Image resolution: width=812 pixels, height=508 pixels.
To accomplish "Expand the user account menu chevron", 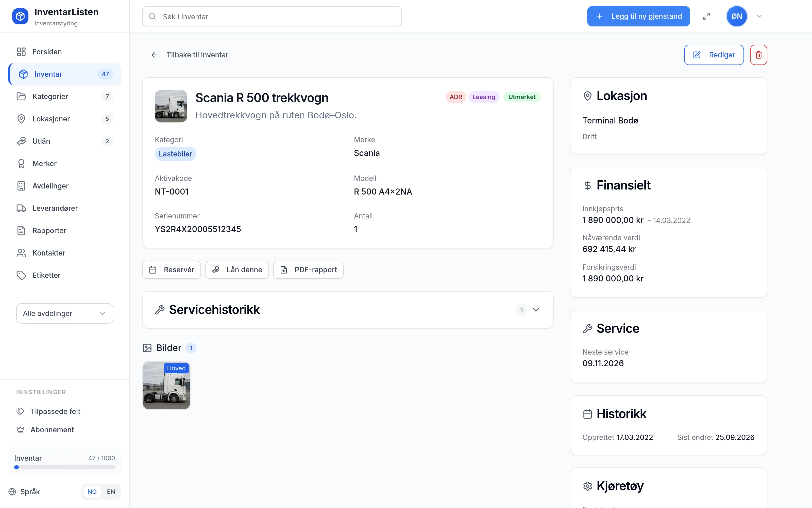I will pyautogui.click(x=759, y=16).
